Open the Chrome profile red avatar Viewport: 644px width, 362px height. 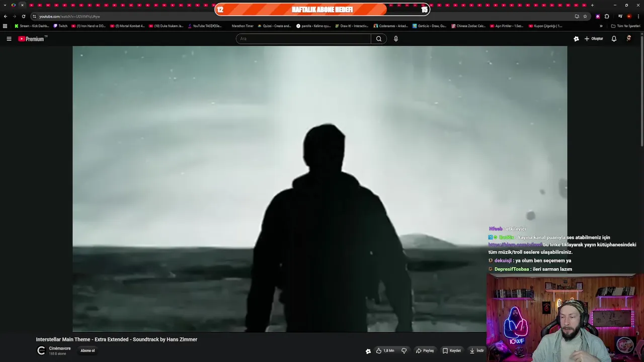pyautogui.click(x=629, y=16)
